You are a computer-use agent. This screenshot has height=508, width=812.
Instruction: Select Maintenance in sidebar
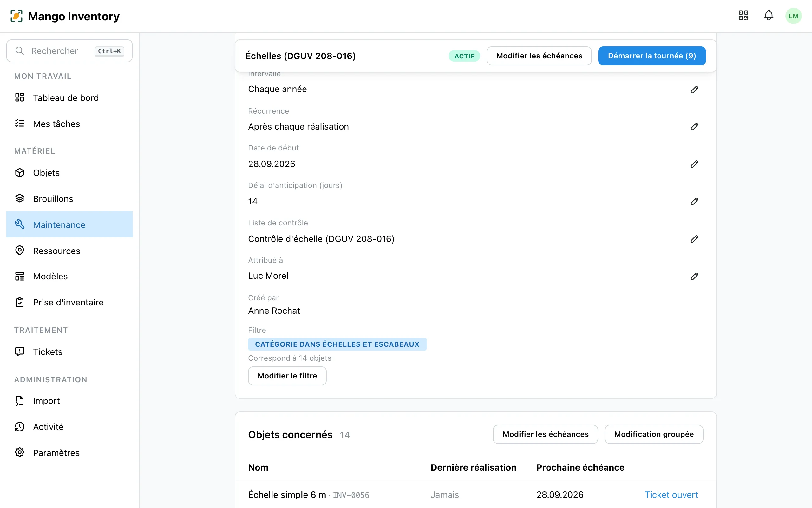(x=69, y=224)
